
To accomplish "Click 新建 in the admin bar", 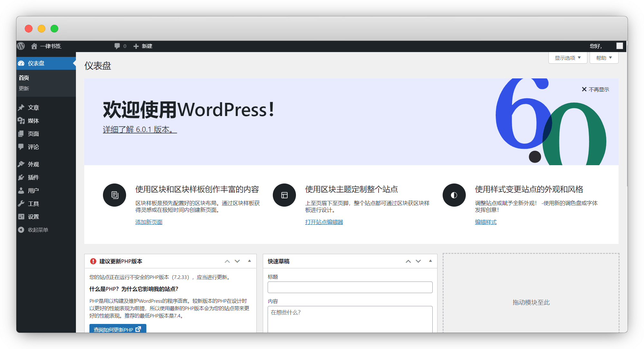I will point(147,46).
